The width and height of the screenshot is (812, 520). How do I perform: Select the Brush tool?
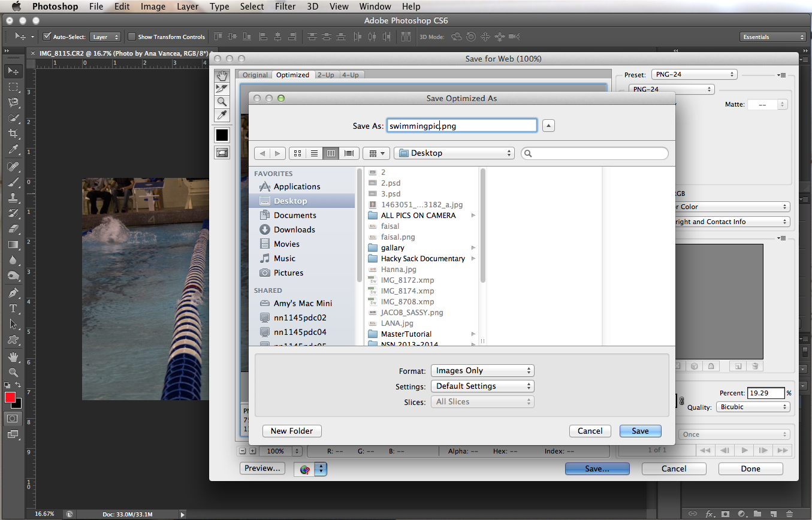click(x=13, y=182)
